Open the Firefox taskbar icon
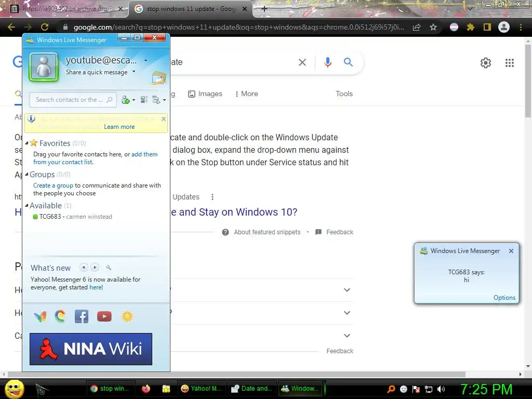This screenshot has width=532, height=399. pyautogui.click(x=146, y=389)
